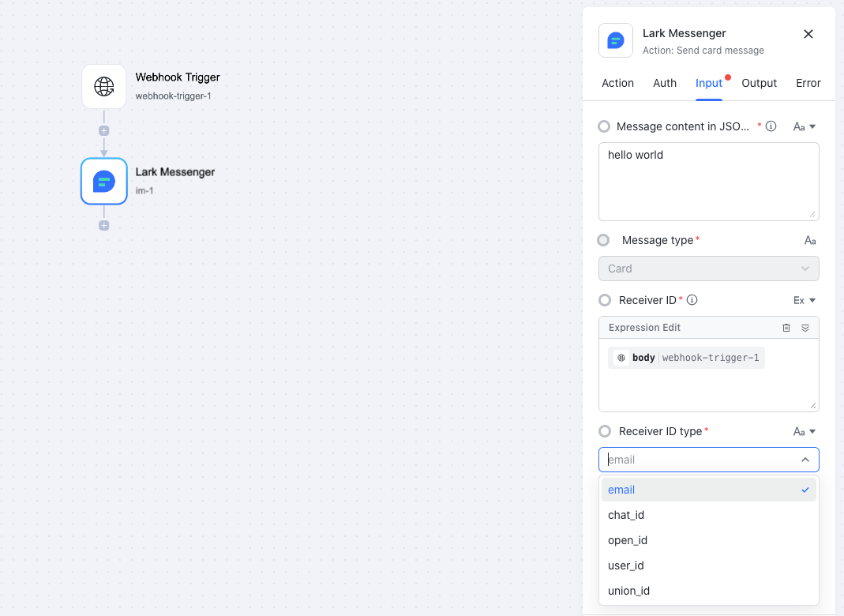
Task: Select the radio next to Receiver ID type
Action: [604, 431]
